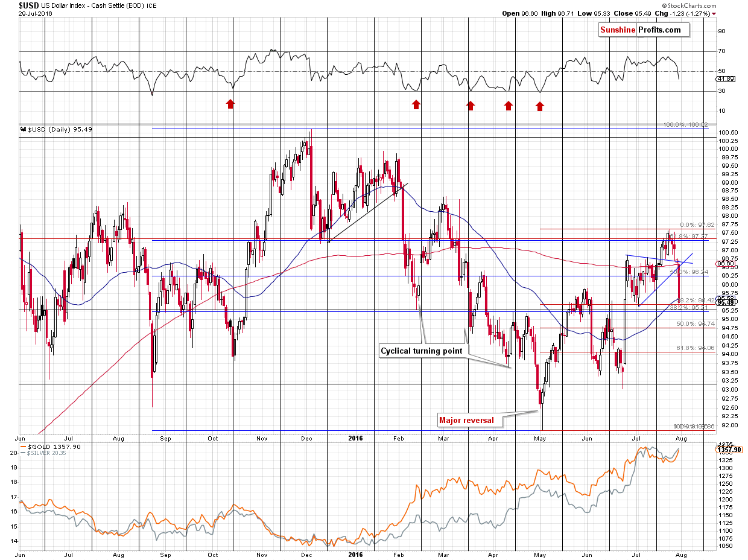Image resolution: width=748 pixels, height=560 pixels.
Task: Click the orange 1357.90 gold price tag
Action: click(x=729, y=450)
